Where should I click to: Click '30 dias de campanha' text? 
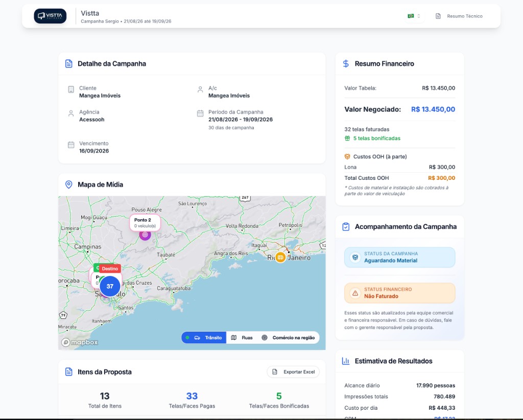pyautogui.click(x=231, y=128)
